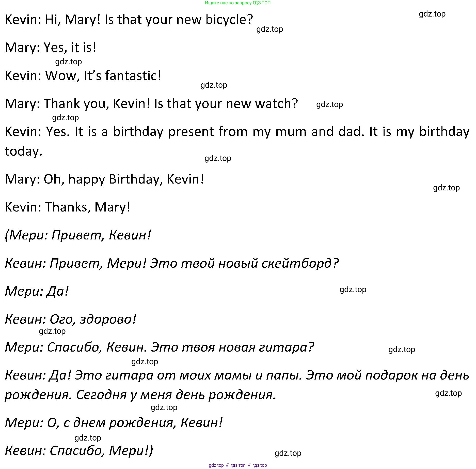Click the phrase 'Это твоя новая гитара?'
The width and height of the screenshot is (476, 469).
233,347
